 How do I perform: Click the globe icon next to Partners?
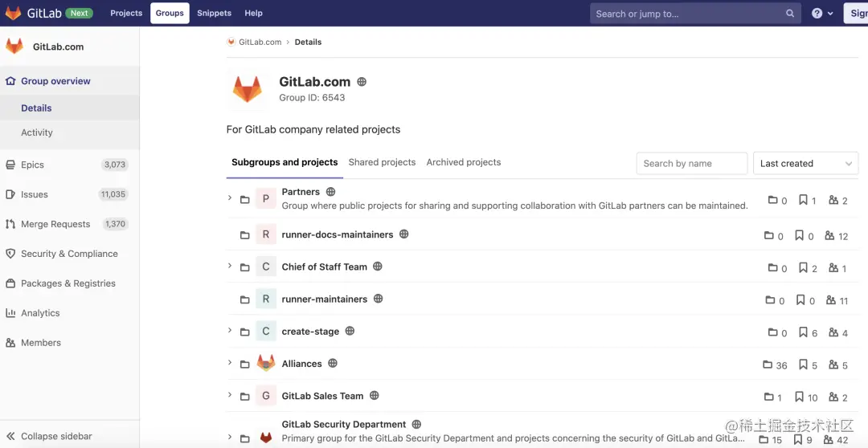click(x=330, y=191)
